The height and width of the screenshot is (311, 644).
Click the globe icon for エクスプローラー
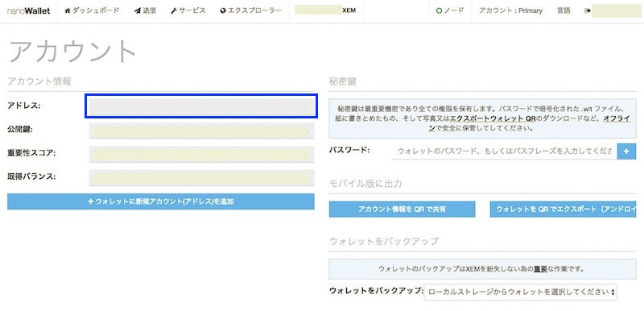223,11
